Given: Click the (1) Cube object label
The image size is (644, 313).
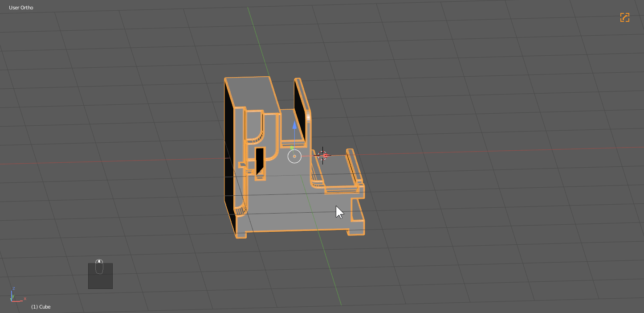Looking at the screenshot, I should point(41,307).
